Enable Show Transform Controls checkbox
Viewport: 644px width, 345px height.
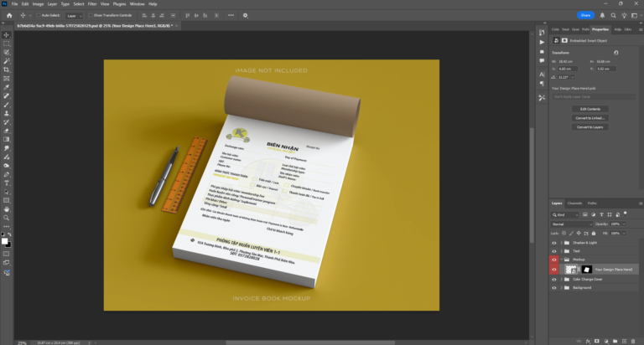[x=91, y=15]
